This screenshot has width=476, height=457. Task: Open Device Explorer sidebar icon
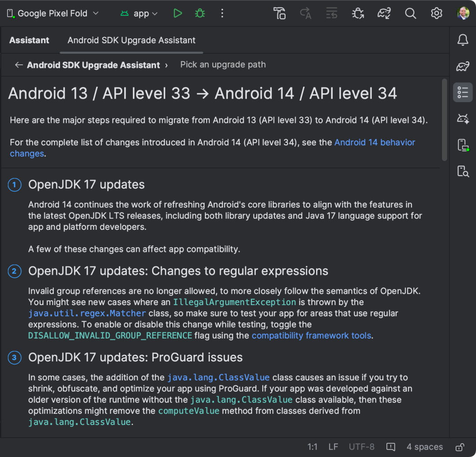pos(463,171)
